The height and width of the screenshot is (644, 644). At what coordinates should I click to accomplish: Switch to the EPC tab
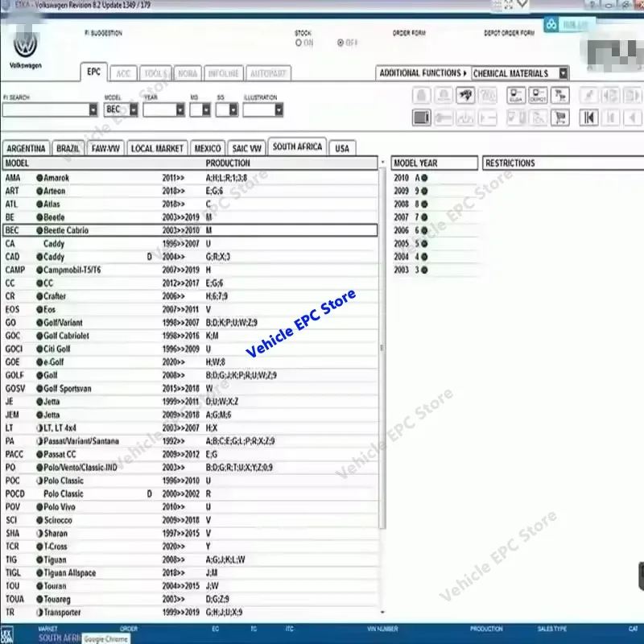(x=93, y=72)
